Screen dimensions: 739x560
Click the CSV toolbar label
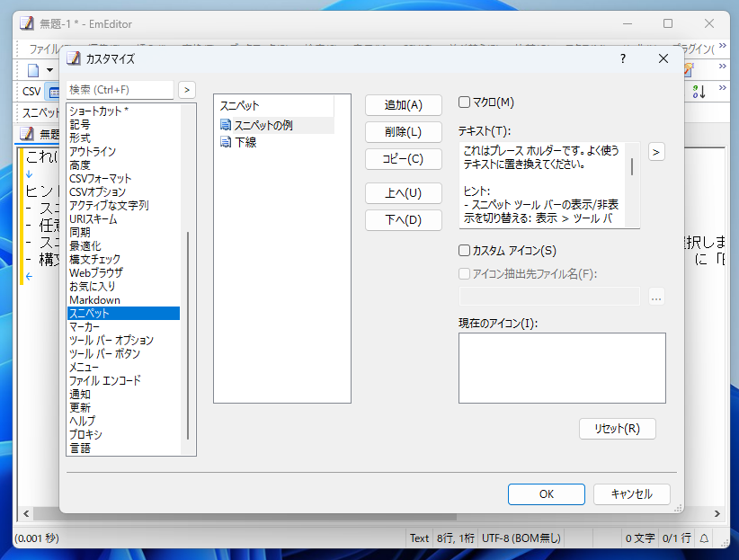point(31,92)
